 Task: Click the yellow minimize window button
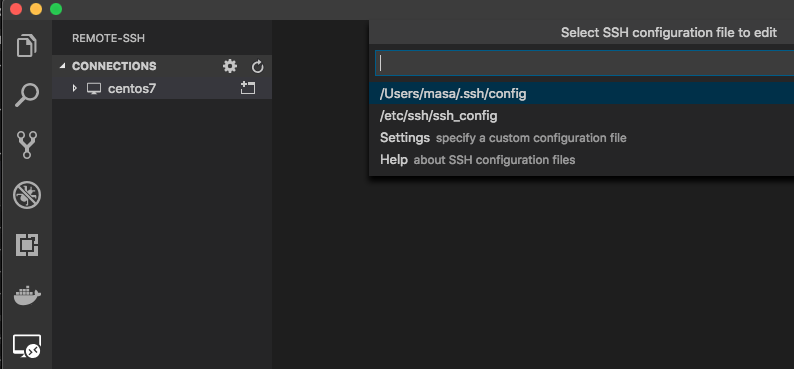click(36, 9)
